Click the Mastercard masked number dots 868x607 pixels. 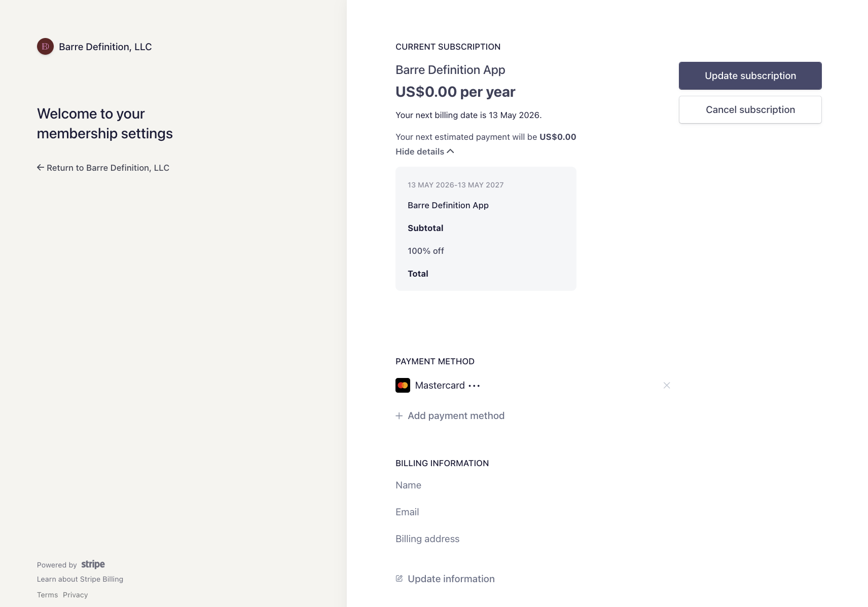pos(474,386)
